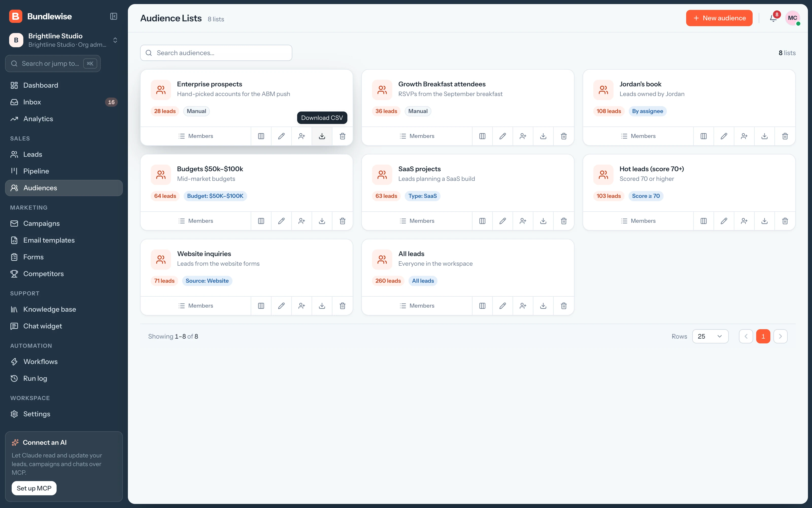This screenshot has width=812, height=508.
Task: Click 'Score ≥ 70' tag
Action: tap(646, 196)
